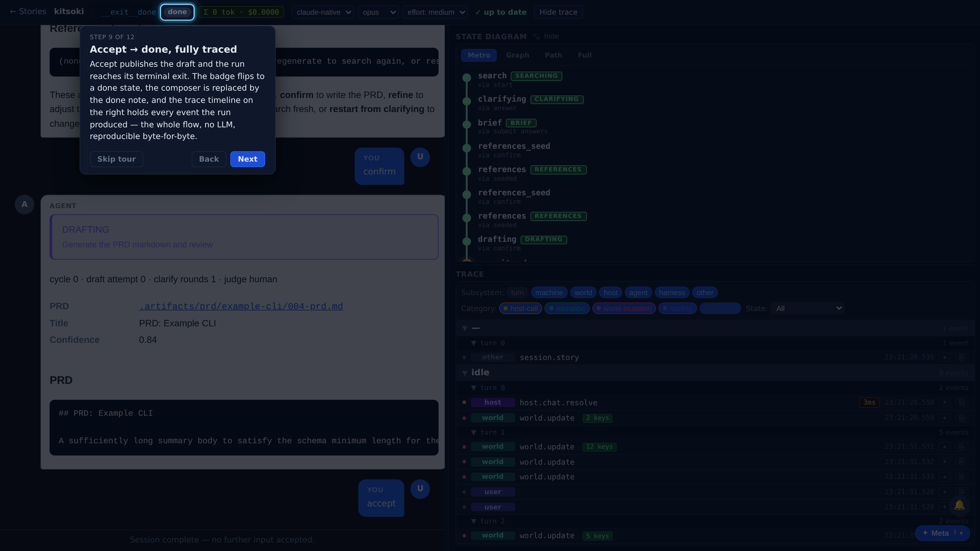Select the drafting node in state diagram
Image resolution: width=980 pixels, height=551 pixels.
pyautogui.click(x=467, y=242)
